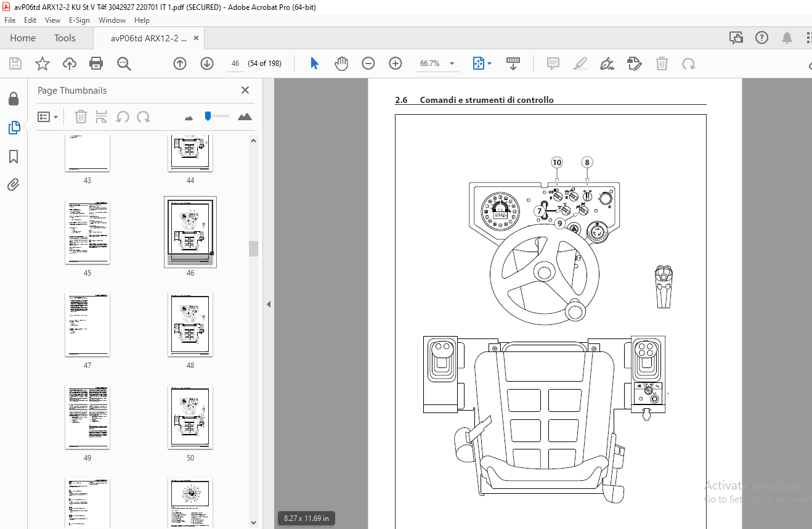Select the highlight text pen tool

click(x=580, y=64)
